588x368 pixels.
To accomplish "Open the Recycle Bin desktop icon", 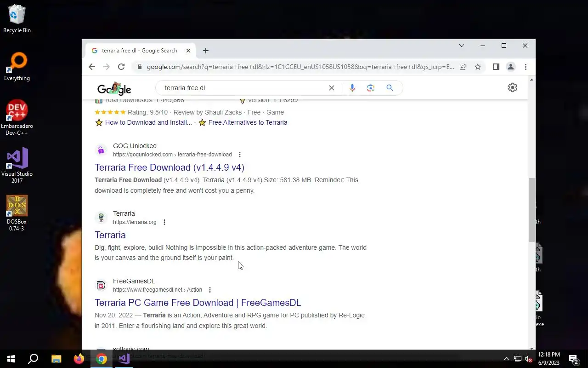I will coord(17,19).
